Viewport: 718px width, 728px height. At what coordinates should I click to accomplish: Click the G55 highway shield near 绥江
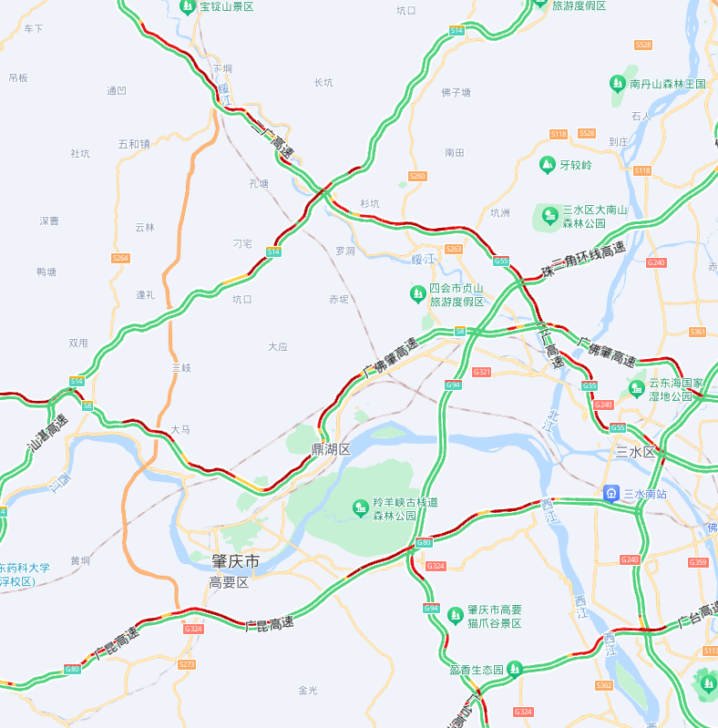click(501, 261)
